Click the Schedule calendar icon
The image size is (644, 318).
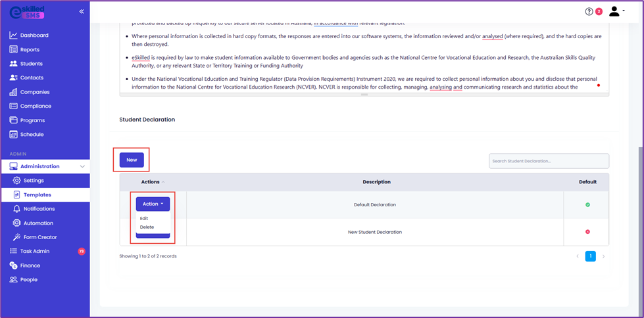13,134
